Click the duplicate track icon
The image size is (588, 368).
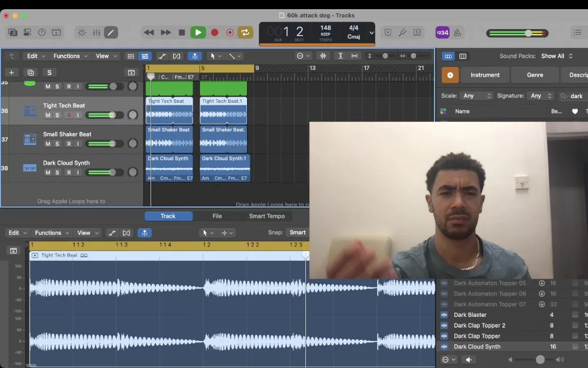click(x=31, y=73)
